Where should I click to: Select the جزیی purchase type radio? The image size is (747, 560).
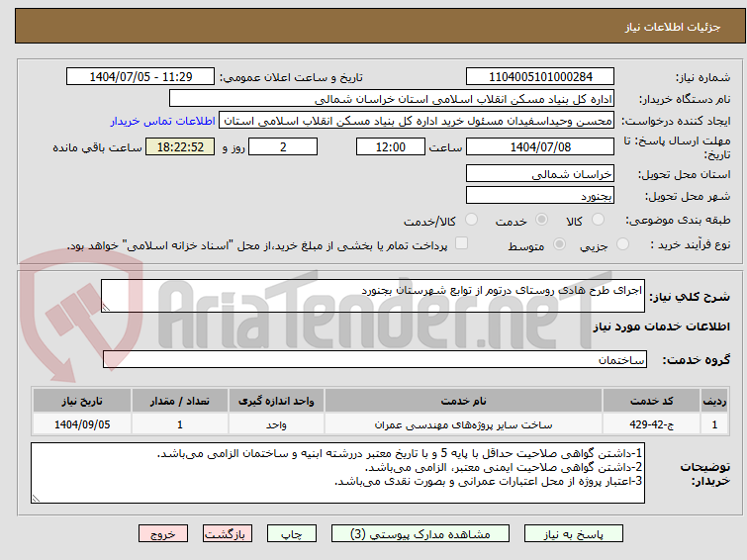[x=622, y=244]
